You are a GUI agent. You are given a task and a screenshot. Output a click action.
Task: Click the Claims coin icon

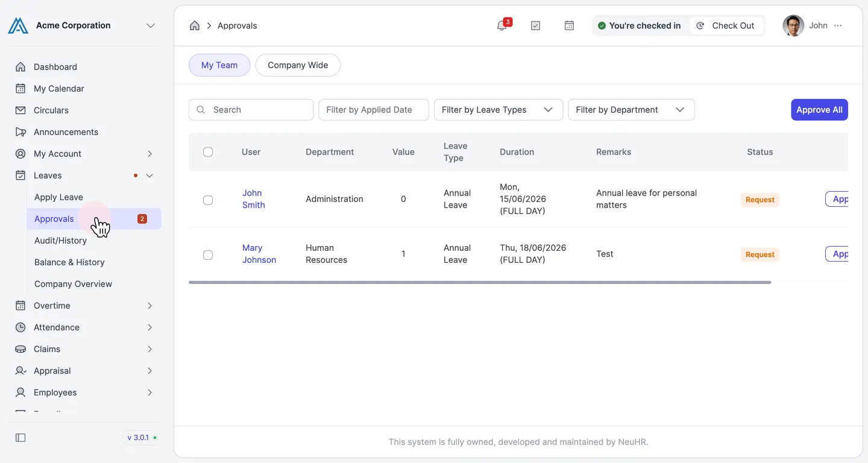click(20, 349)
